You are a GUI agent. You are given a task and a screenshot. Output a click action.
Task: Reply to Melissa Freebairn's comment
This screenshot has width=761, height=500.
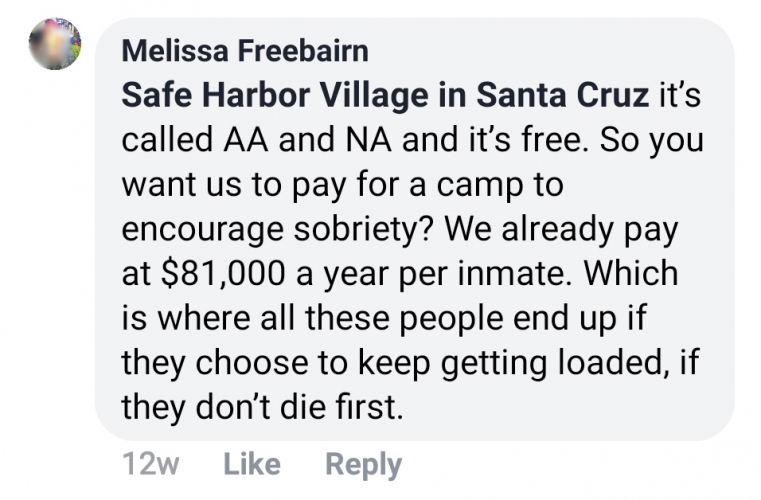tap(364, 465)
